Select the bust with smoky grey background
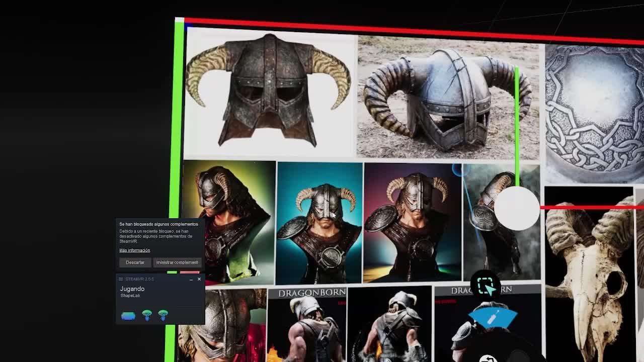Image resolution: width=644 pixels, height=362 pixels. tap(501, 222)
